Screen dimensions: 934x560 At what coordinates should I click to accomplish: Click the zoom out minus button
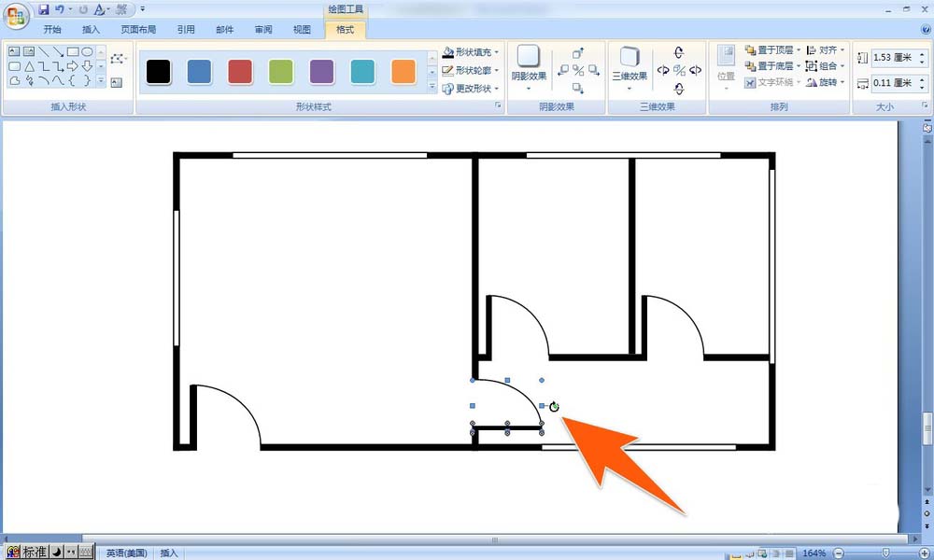tap(839, 553)
